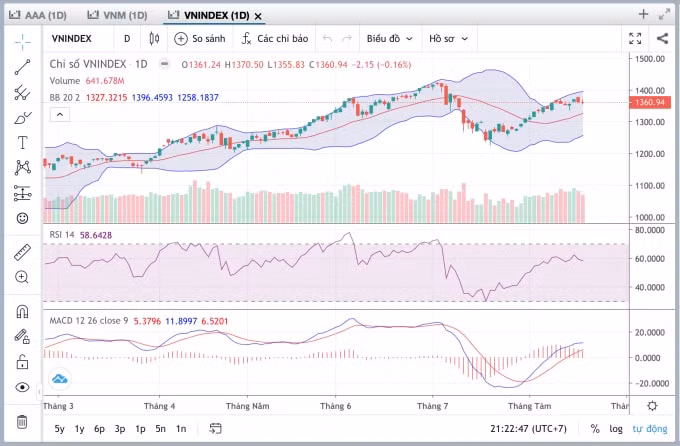This screenshot has height=446, width=680.
Task: Switch to the VNM (1D) tab
Action: [x=117, y=16]
